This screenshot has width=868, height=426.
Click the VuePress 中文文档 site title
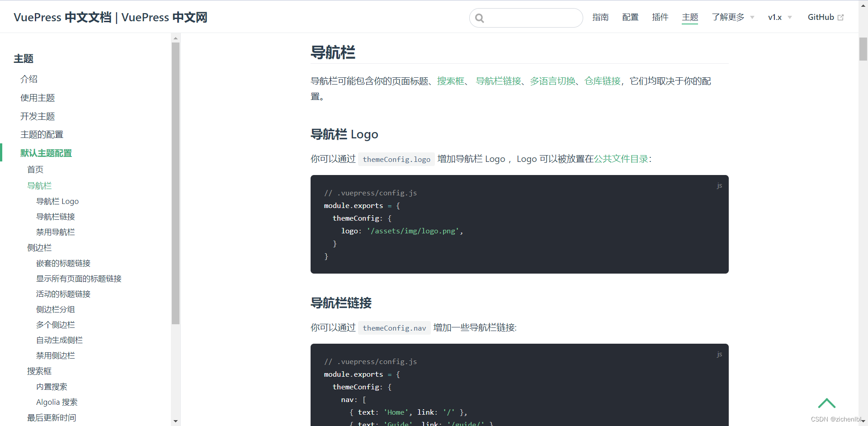(110, 17)
